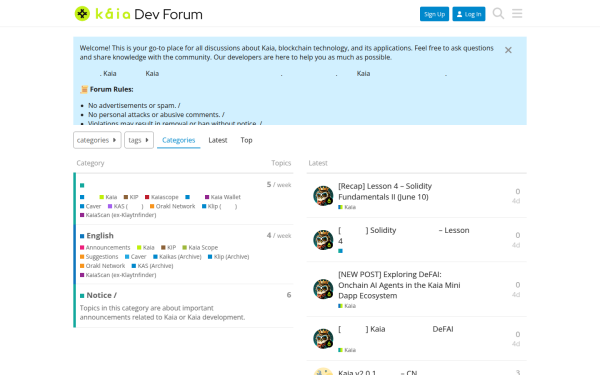
Task: Switch to the Categories tab
Action: click(179, 140)
